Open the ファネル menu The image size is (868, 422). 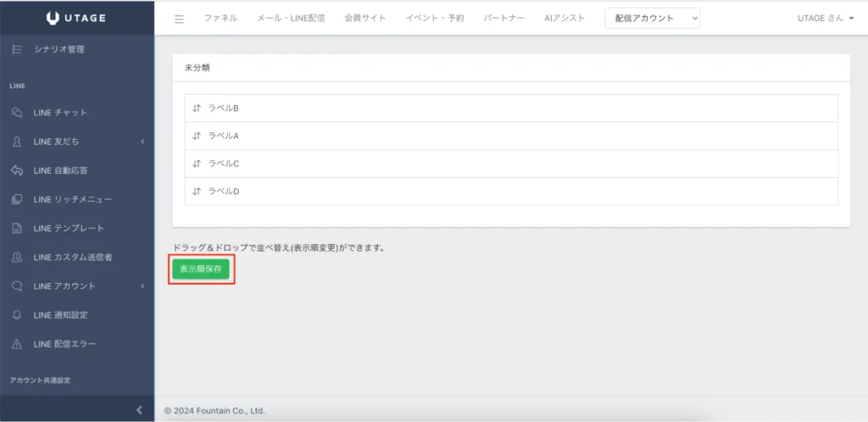(220, 19)
